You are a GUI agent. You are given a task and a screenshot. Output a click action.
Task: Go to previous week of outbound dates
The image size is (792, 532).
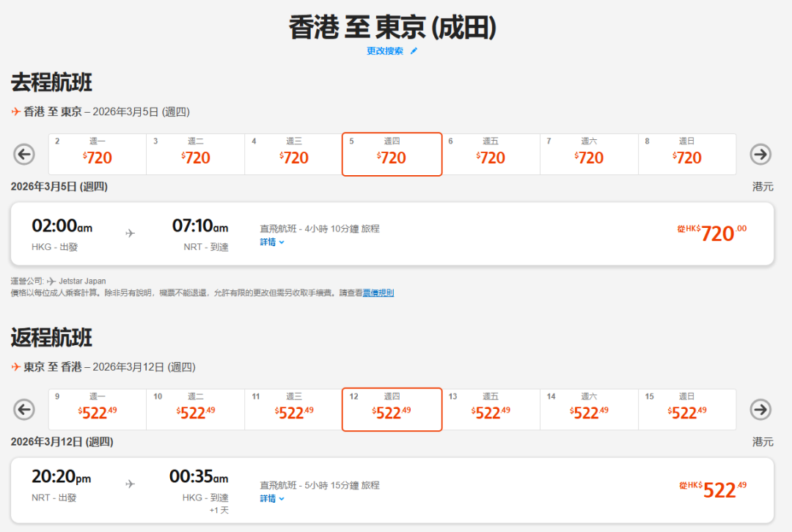[x=24, y=155]
